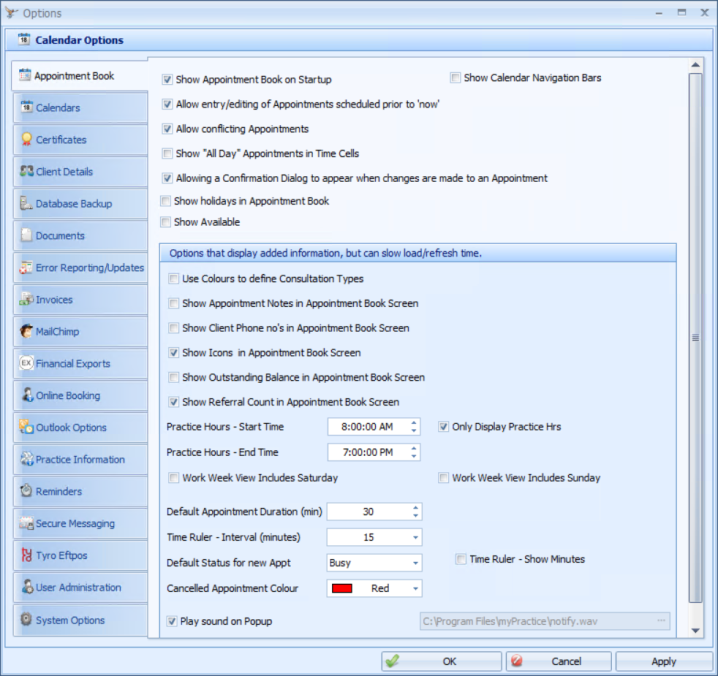Open Default Status for new Appt dropdown
This screenshot has height=676, width=718.
point(415,563)
